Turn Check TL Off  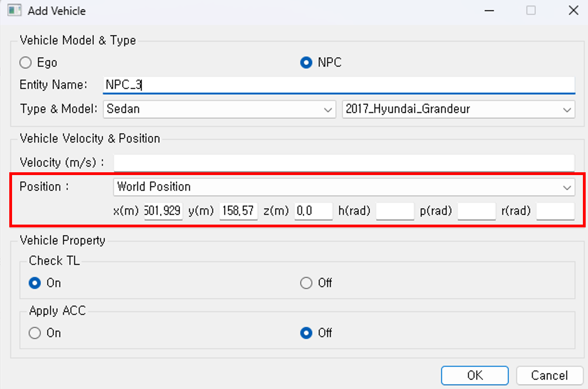306,283
